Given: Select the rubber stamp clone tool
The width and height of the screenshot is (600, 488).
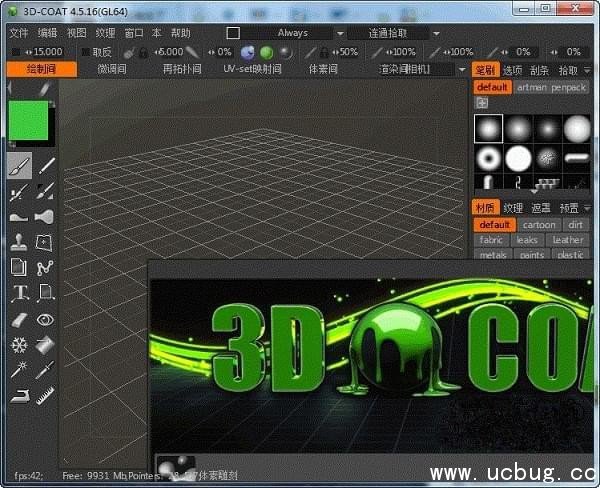Looking at the screenshot, I should [x=19, y=243].
